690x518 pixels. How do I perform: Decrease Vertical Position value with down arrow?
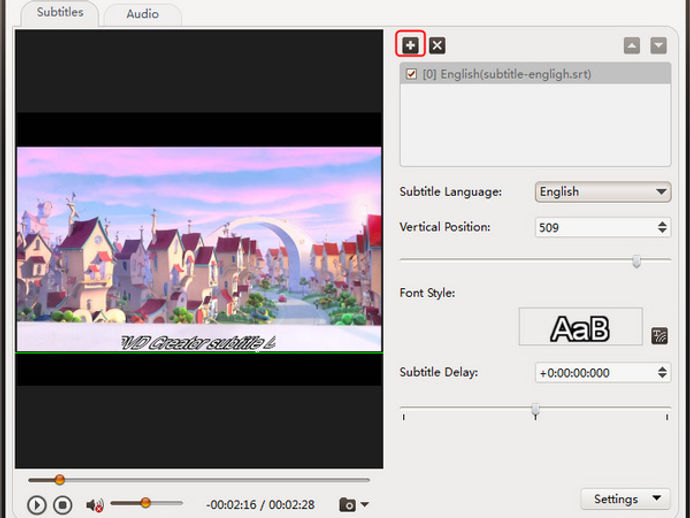click(x=662, y=231)
